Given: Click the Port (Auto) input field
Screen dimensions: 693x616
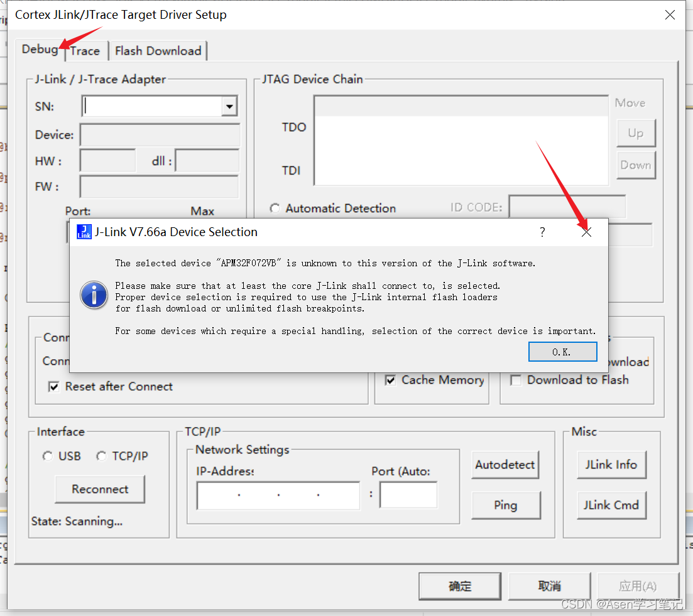Looking at the screenshot, I should [x=408, y=495].
